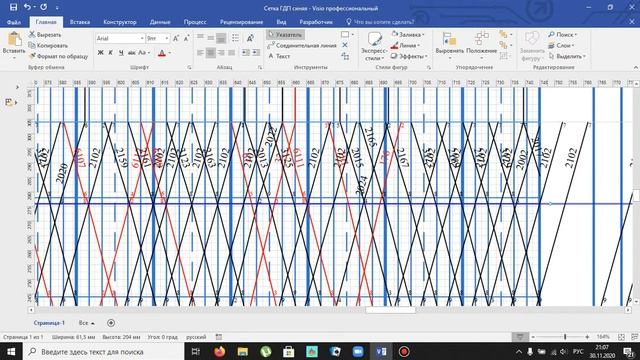Expand the shapes panel arrow at left
The width and height of the screenshot is (640, 360).
17,87
